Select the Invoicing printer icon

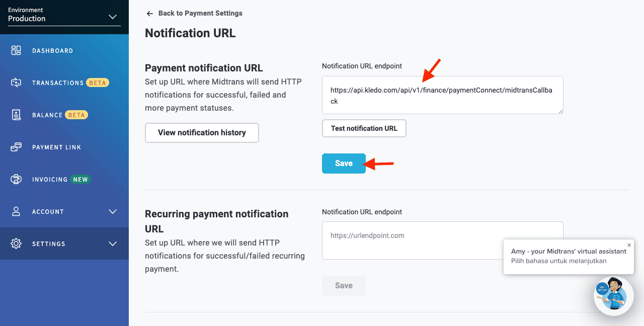(x=16, y=179)
